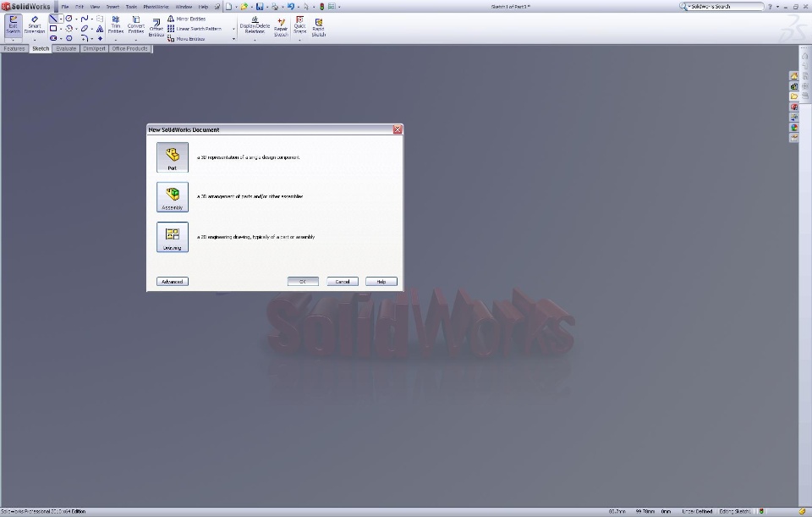Select the Sketch Fillet tool

85,38
